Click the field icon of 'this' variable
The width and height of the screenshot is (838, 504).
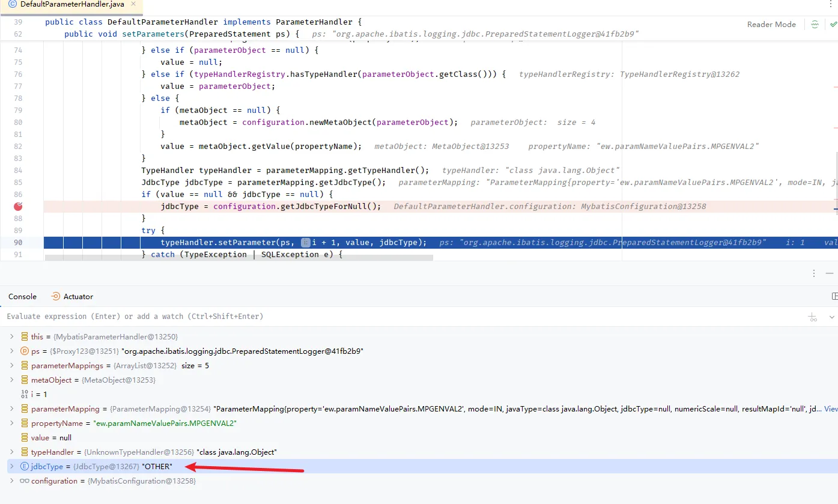pos(25,337)
